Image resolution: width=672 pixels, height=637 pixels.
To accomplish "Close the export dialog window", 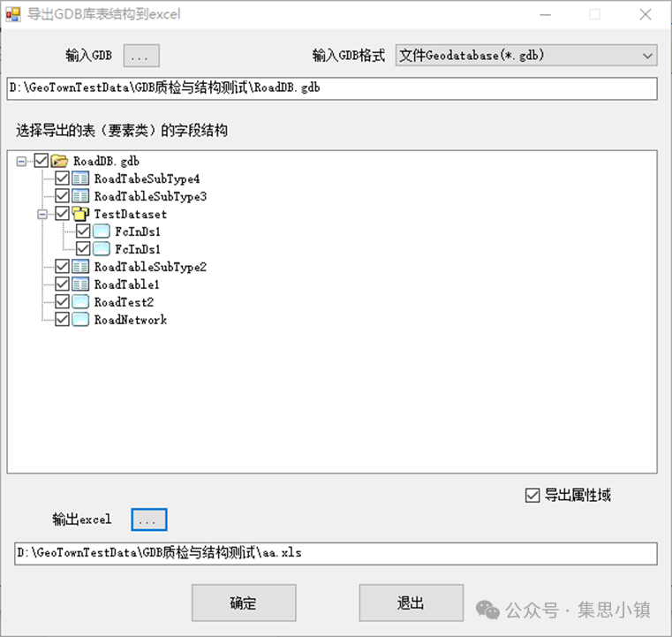I will pyautogui.click(x=645, y=14).
